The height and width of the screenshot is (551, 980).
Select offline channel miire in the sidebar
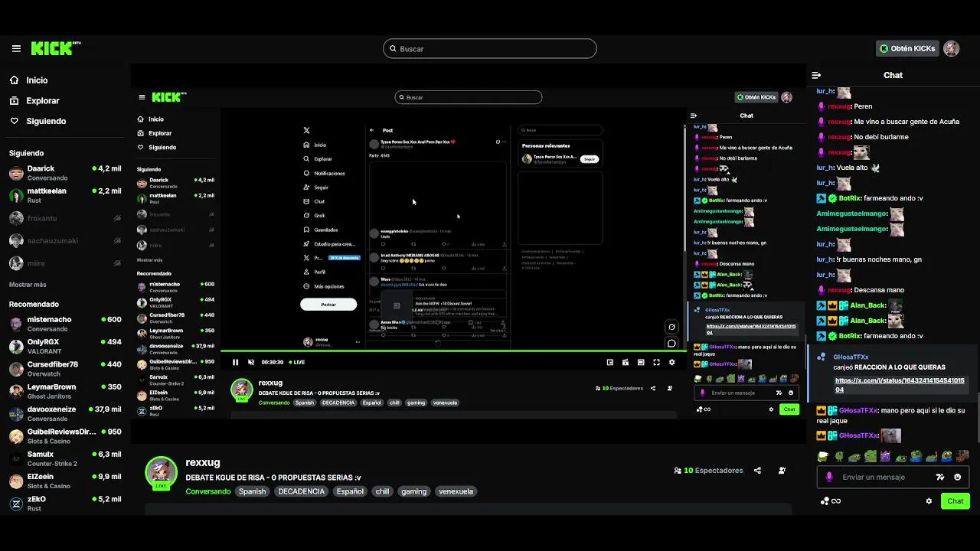65,262
